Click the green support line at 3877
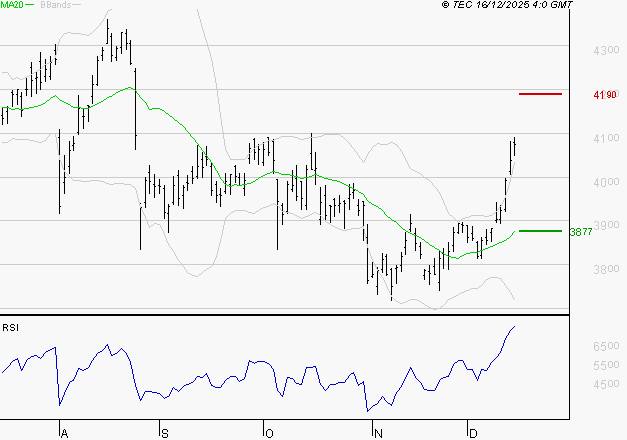This screenshot has height=440, width=627. 540,231
